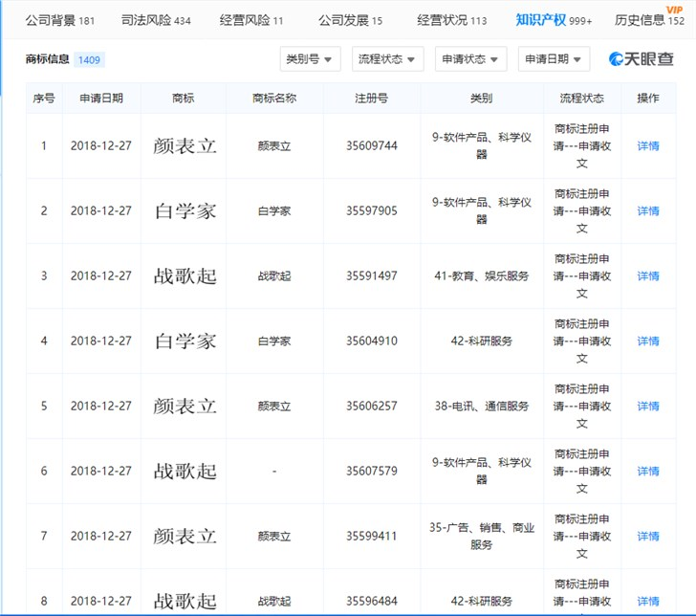Click the 战歌起 trademark image in row 6
Viewport: 696px width, 616px height.
(x=185, y=472)
